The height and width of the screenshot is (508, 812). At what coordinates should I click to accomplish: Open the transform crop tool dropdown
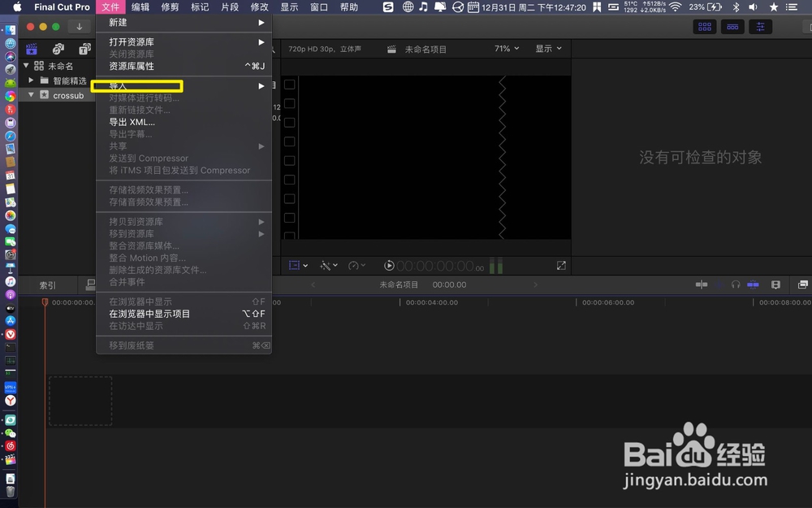(x=298, y=266)
